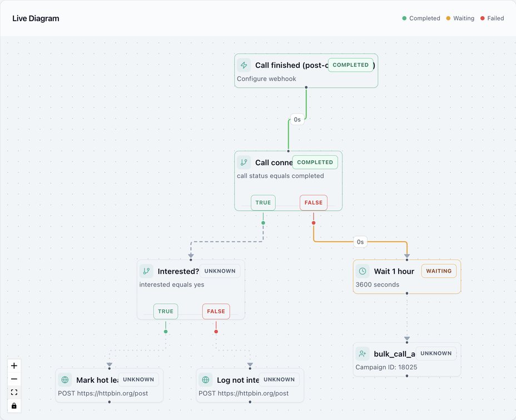516x420 pixels.
Task: Click the 'Wait 1 hour' node title
Action: tap(394, 271)
